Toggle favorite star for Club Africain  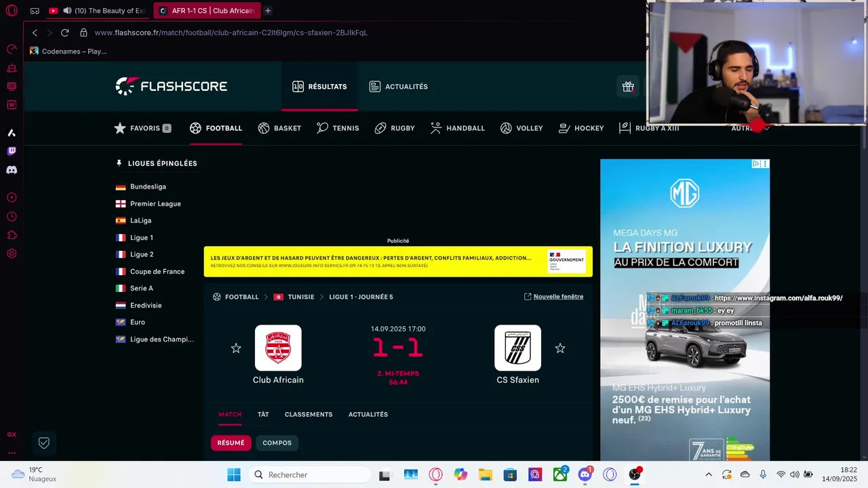coord(236,348)
